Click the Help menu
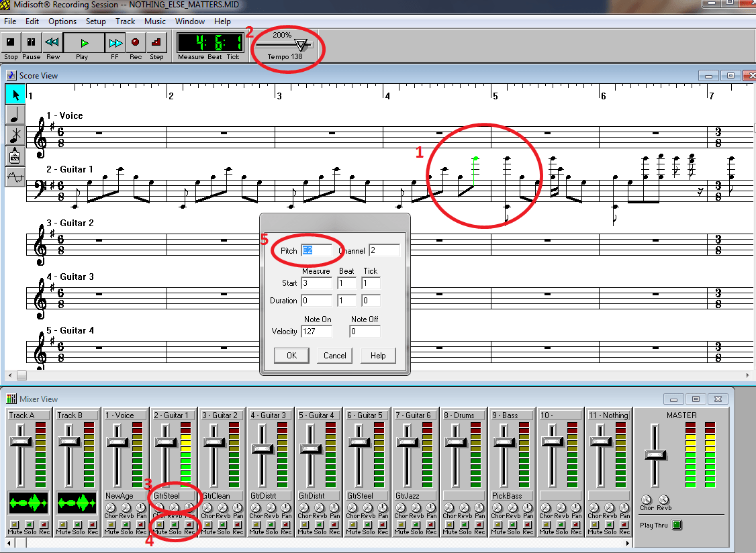This screenshot has width=756, height=553. pos(222,21)
